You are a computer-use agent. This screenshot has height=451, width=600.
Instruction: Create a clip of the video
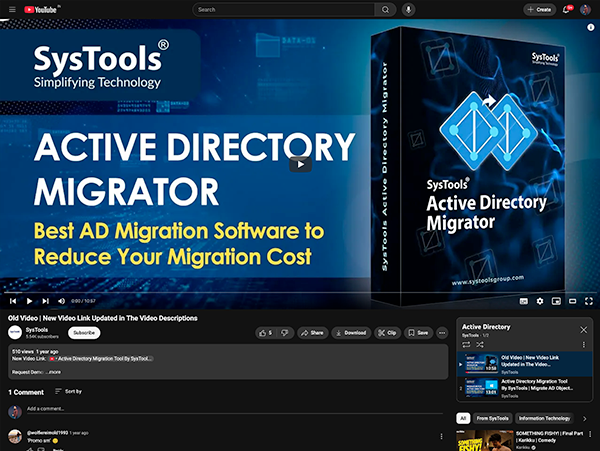tap(387, 333)
